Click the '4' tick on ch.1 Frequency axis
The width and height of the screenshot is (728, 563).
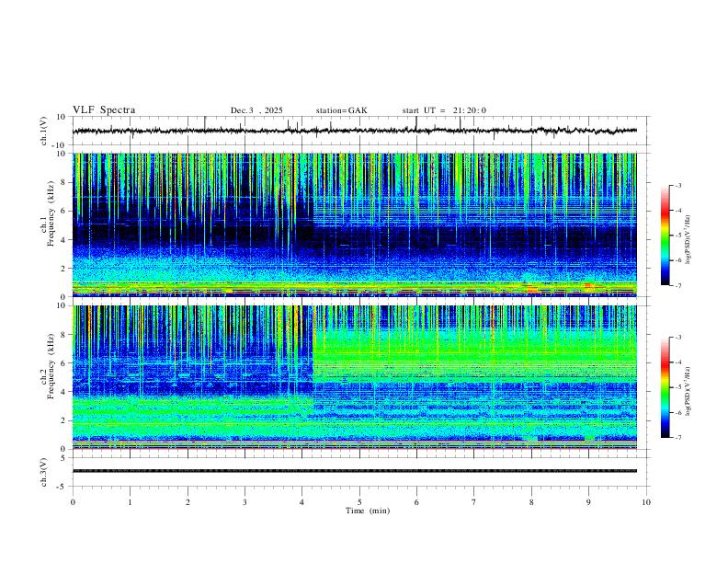coord(64,240)
